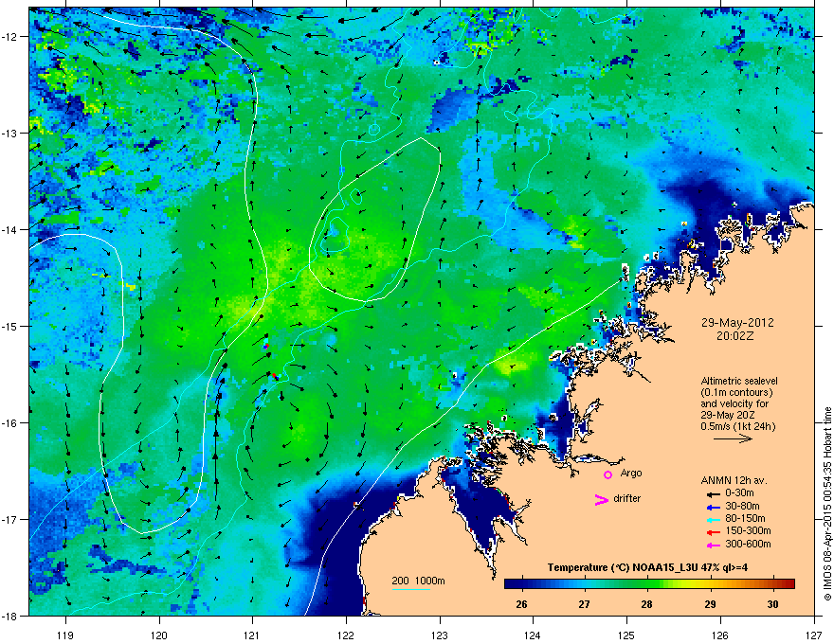834x644 pixels.
Task: Click the drifter legend label
Action: (x=627, y=499)
